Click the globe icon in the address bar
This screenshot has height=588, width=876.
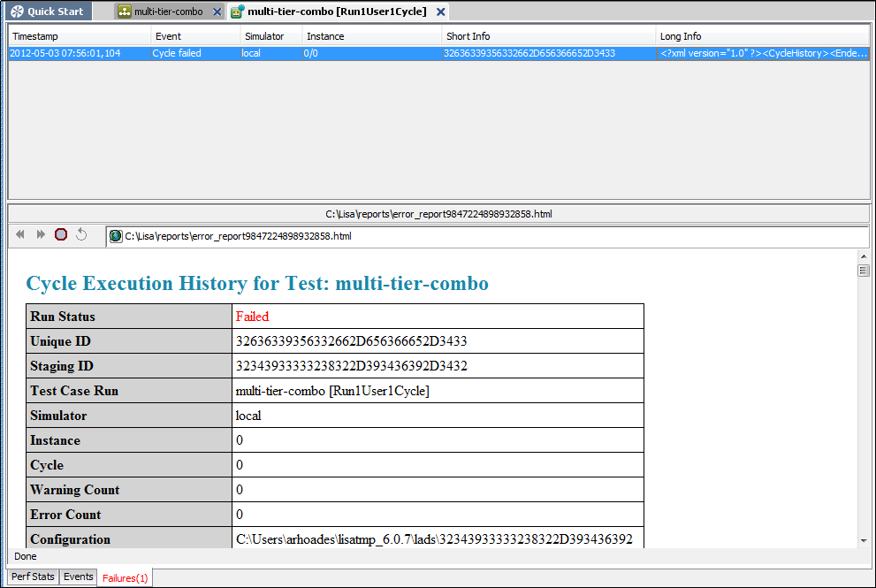click(116, 236)
